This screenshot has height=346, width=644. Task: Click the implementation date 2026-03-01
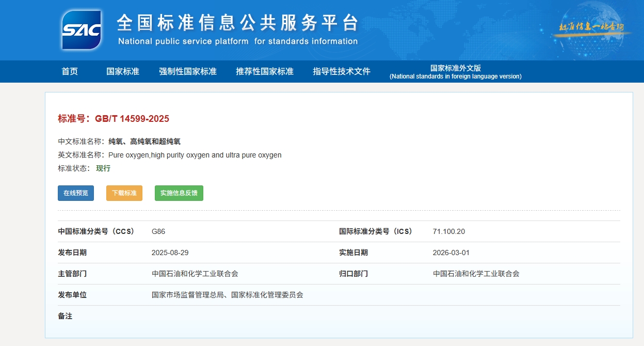point(452,253)
